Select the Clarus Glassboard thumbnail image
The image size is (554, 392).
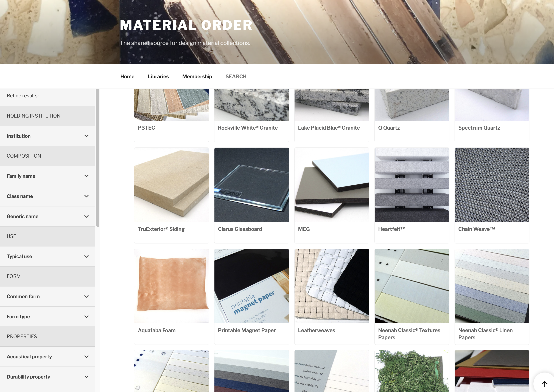(x=251, y=185)
